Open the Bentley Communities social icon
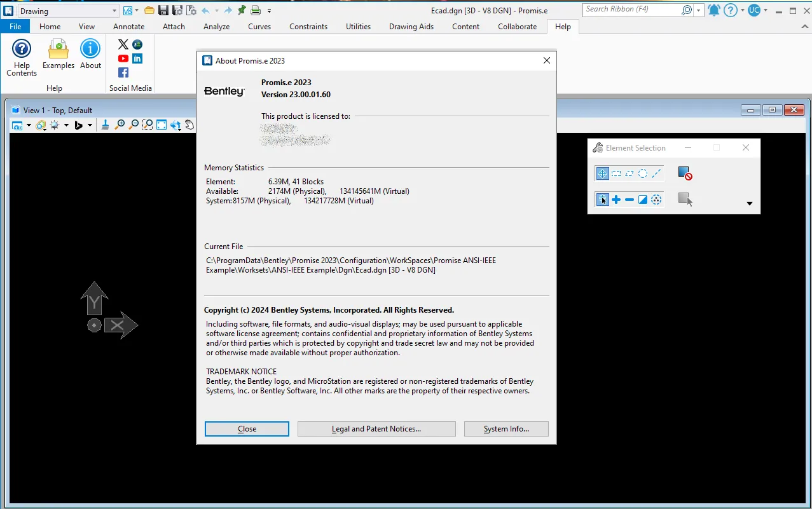812x509 pixels. 137,44
